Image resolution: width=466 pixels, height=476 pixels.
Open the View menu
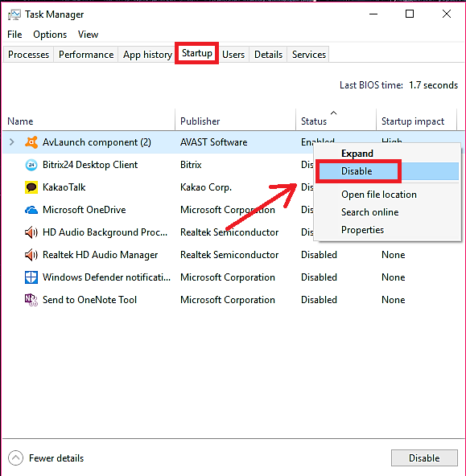[88, 35]
